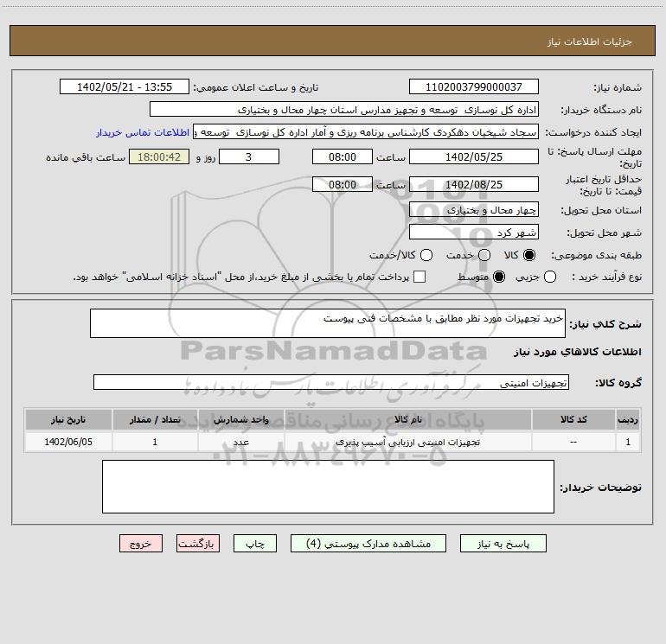Click the quantity cell showing 1
The width and height of the screenshot is (666, 644).
(x=155, y=442)
